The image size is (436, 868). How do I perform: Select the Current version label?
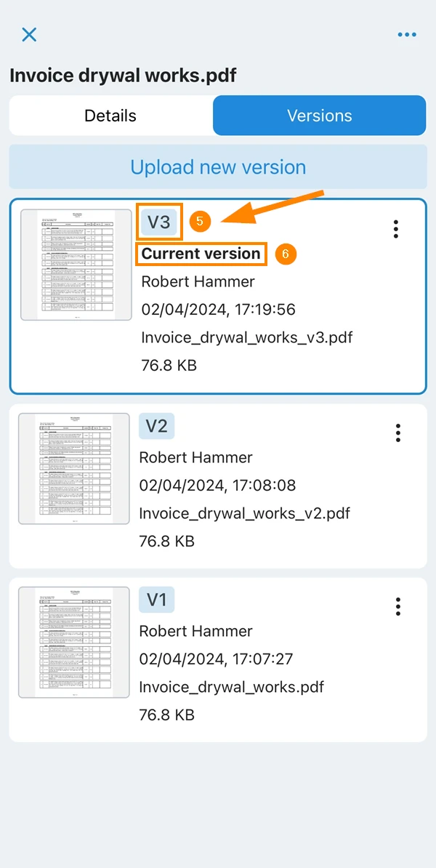click(x=201, y=254)
